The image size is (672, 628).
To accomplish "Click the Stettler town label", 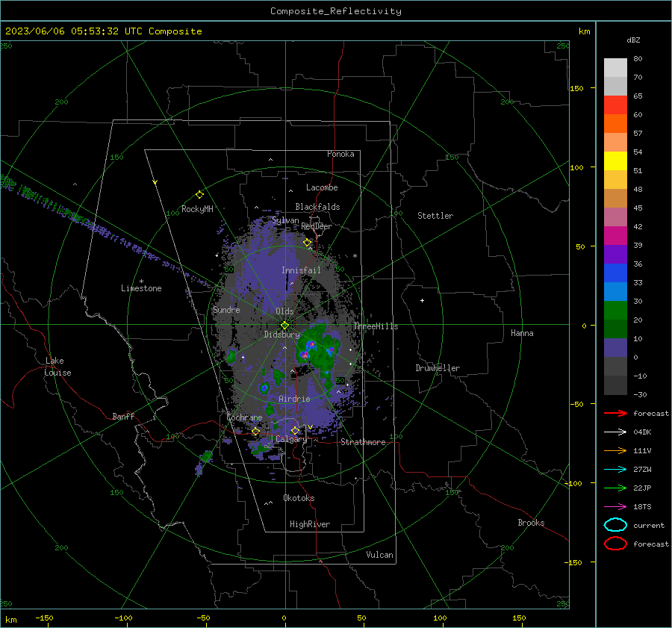I will [x=435, y=216].
